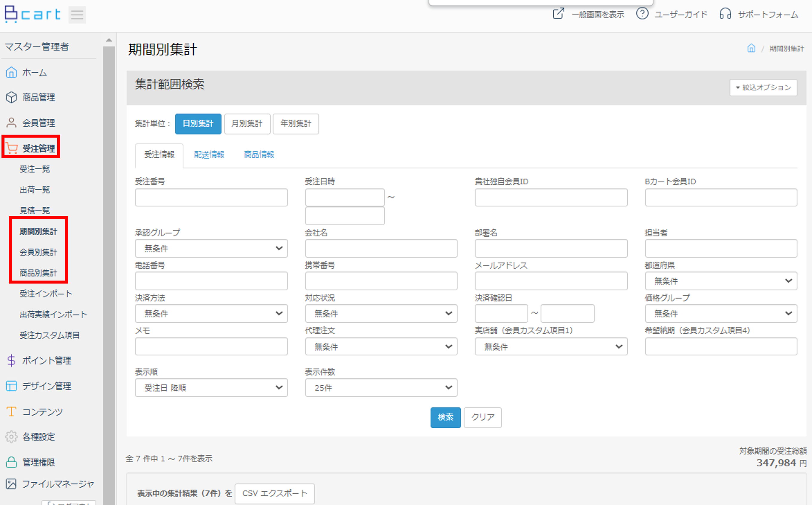Open the 表示件数 dropdown
Viewport: 812px width, 505px height.
[381, 387]
